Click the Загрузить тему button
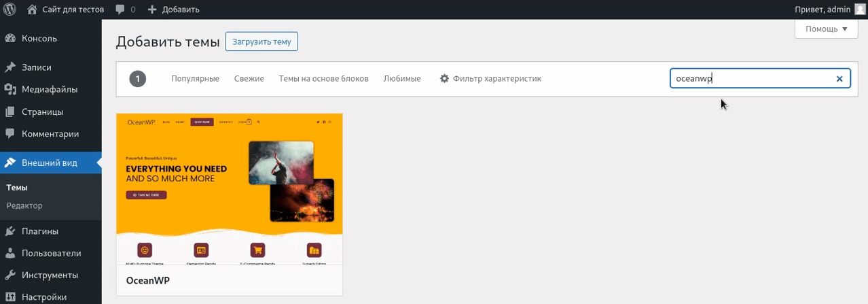The width and height of the screenshot is (868, 304). click(x=261, y=41)
